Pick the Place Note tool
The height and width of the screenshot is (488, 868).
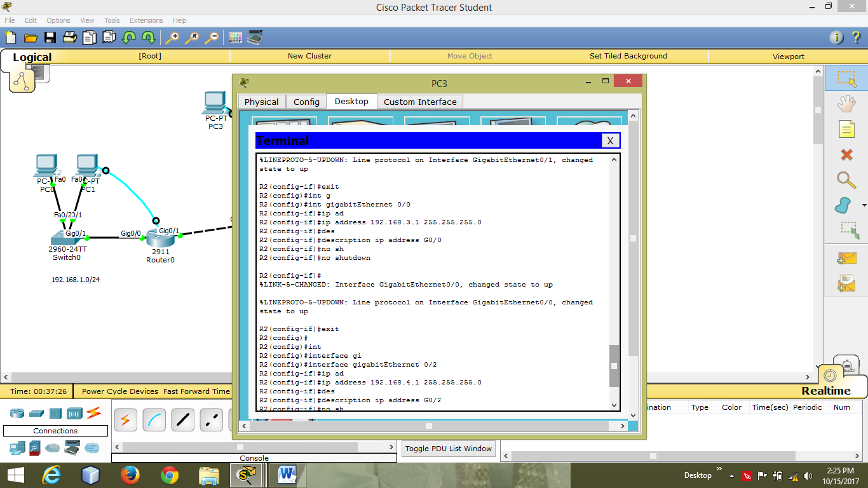846,129
